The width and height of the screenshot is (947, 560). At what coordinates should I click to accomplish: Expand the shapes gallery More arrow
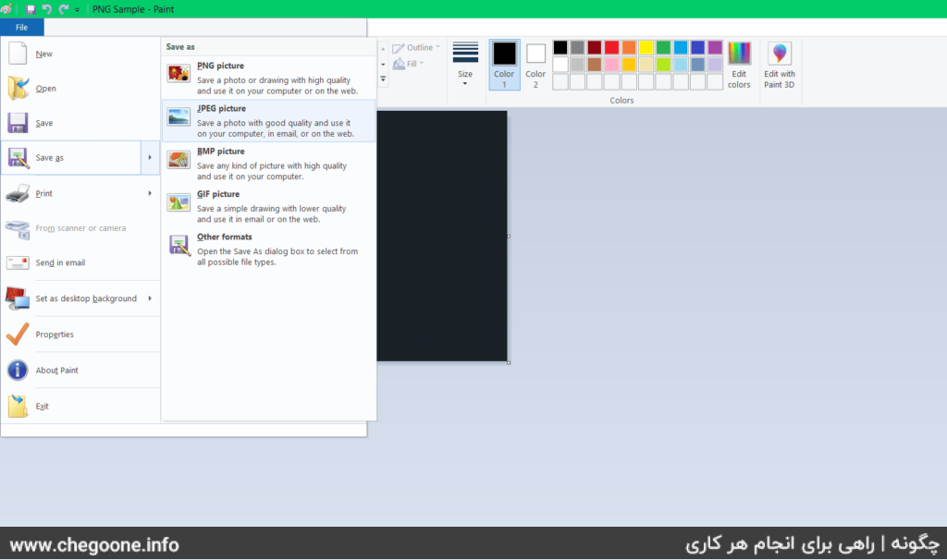point(383,79)
